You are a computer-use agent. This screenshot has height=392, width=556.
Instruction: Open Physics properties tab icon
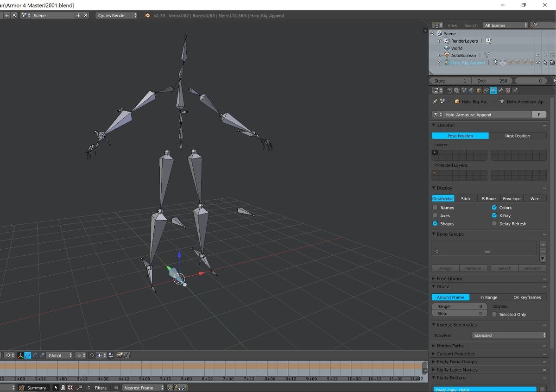[515, 90]
